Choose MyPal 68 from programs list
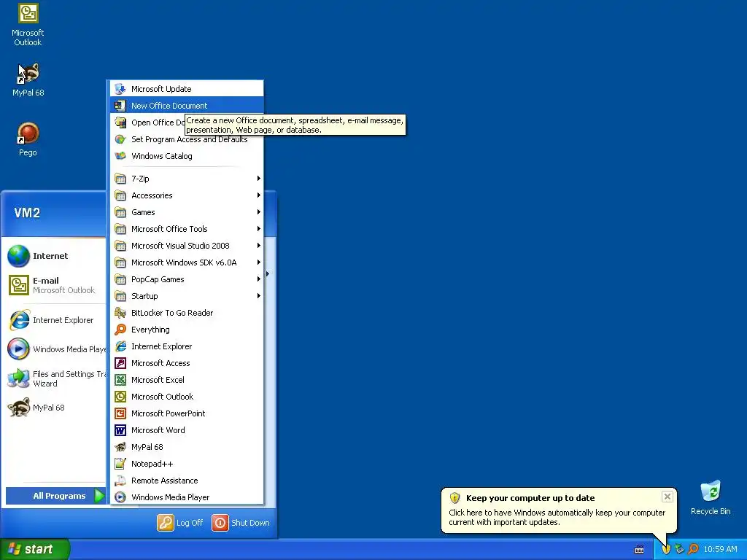The height and width of the screenshot is (560, 747). coord(187,447)
